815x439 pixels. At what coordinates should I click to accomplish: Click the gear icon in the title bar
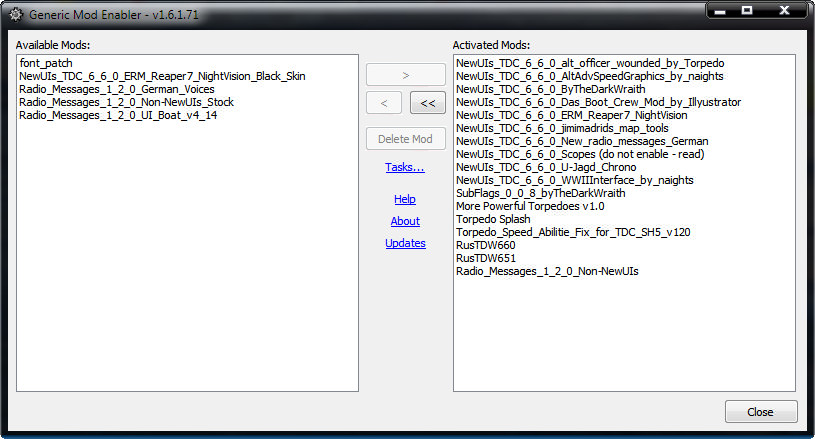[x=16, y=14]
